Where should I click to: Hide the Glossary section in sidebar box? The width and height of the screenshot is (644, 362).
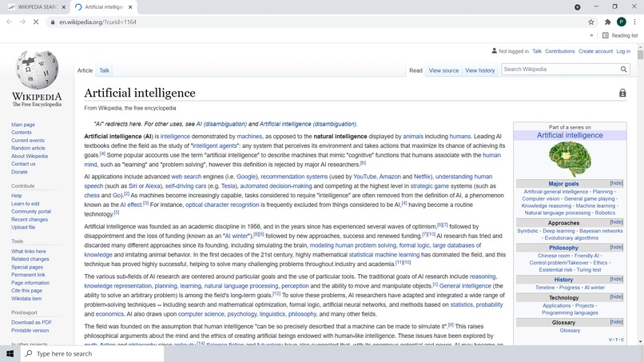pos(617,322)
